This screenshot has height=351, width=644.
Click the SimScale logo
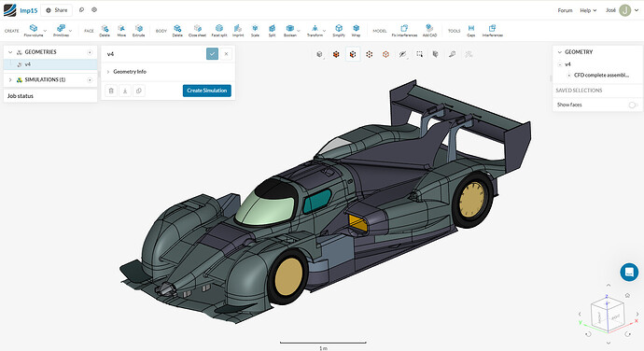[x=10, y=10]
